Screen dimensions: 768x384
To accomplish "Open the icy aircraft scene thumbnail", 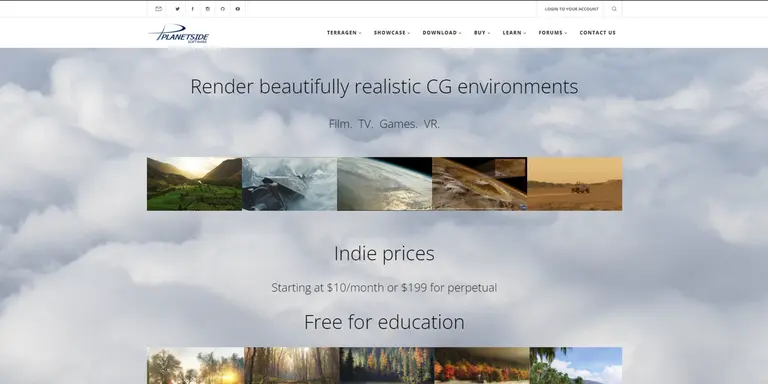I will click(289, 184).
